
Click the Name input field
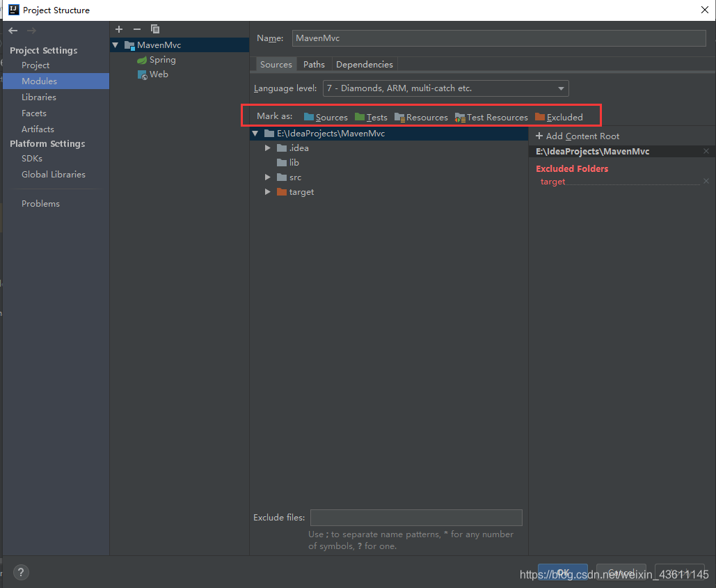[499, 38]
